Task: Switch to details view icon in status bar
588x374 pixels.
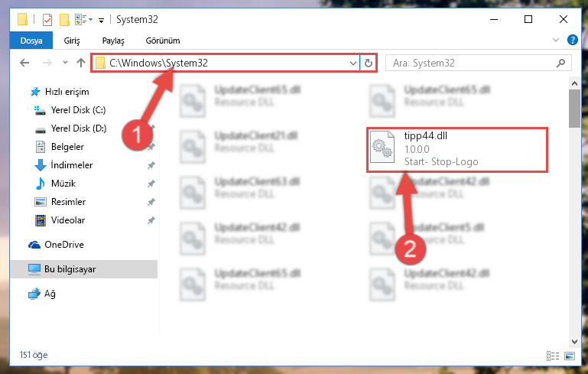Action: click(x=553, y=356)
